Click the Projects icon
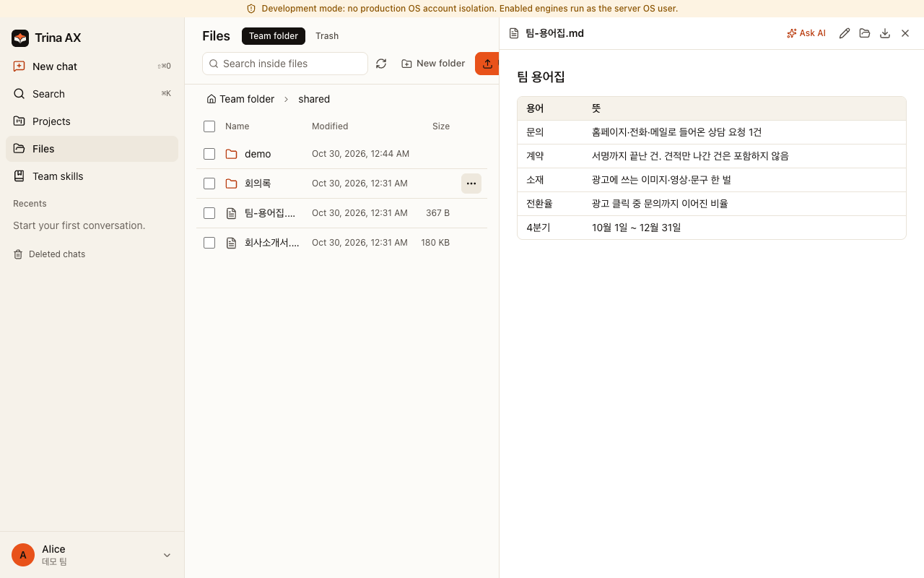The image size is (924, 578). pyautogui.click(x=19, y=121)
